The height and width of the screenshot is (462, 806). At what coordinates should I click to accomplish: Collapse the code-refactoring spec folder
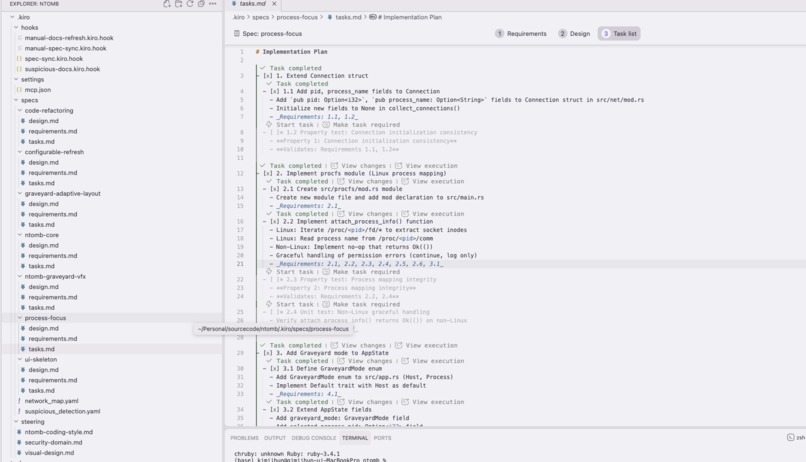[20, 110]
